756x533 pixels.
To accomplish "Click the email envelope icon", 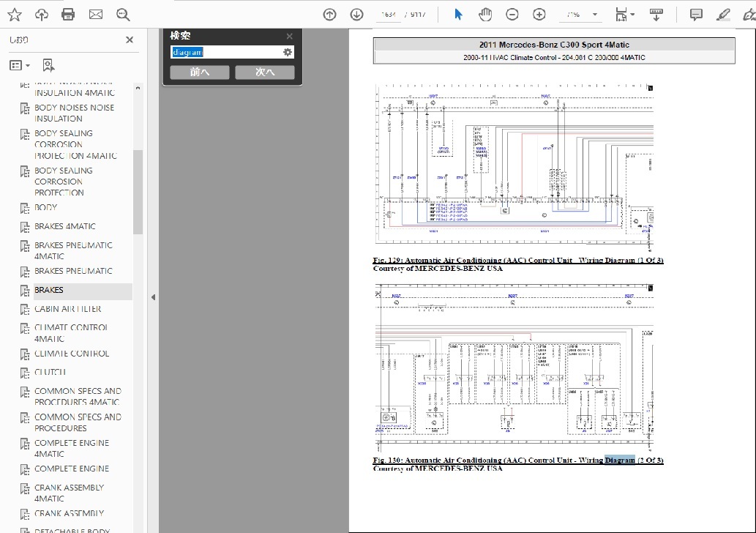I will pos(95,15).
